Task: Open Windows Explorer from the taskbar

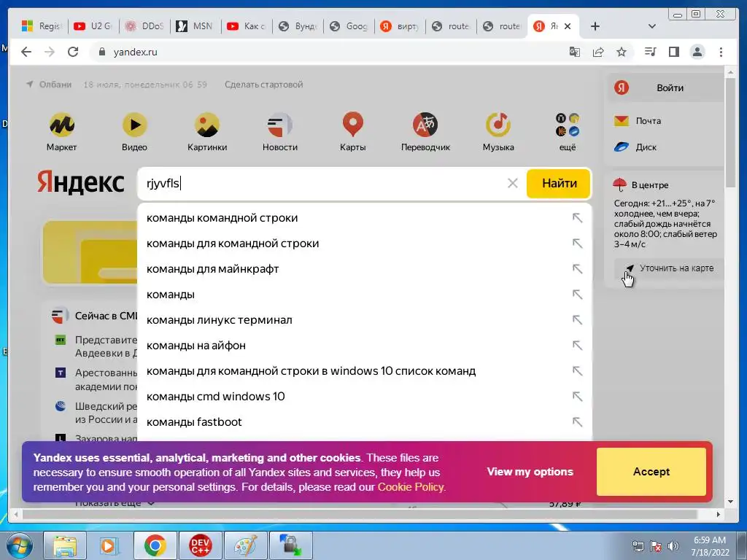Action: pos(65,545)
